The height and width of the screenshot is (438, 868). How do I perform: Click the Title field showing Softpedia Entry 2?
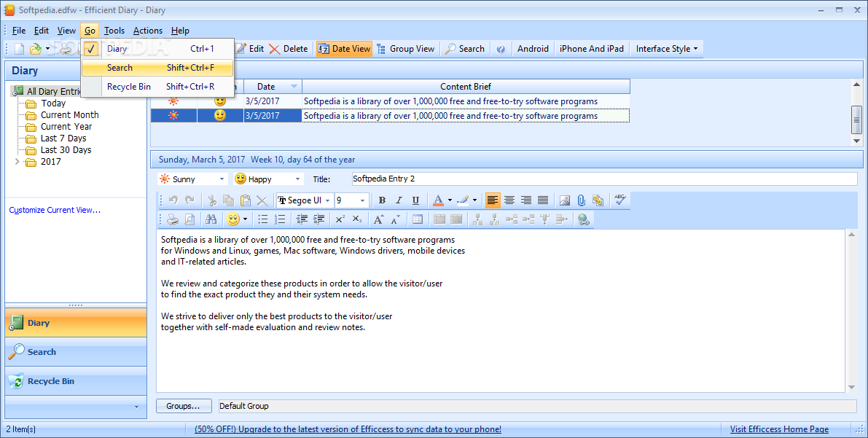tap(604, 179)
